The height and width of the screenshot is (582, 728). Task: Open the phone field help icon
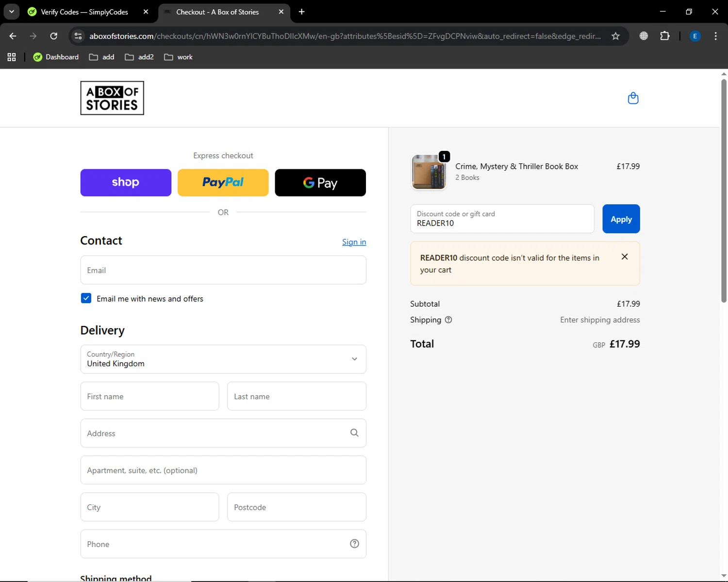pos(354,544)
